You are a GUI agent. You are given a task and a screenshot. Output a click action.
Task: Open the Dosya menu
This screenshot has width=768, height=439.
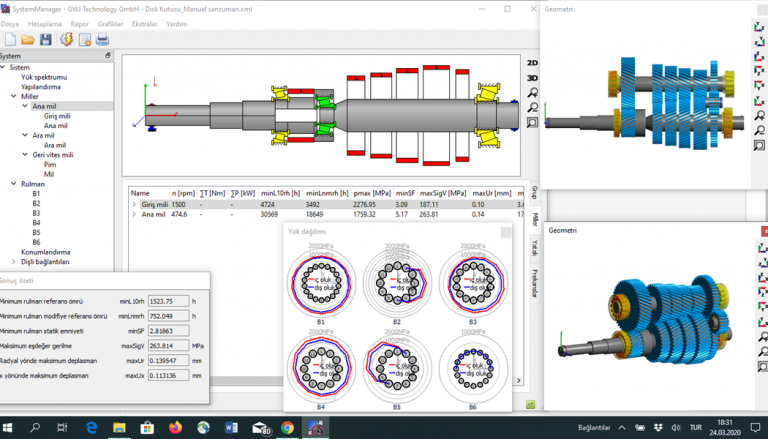click(10, 24)
